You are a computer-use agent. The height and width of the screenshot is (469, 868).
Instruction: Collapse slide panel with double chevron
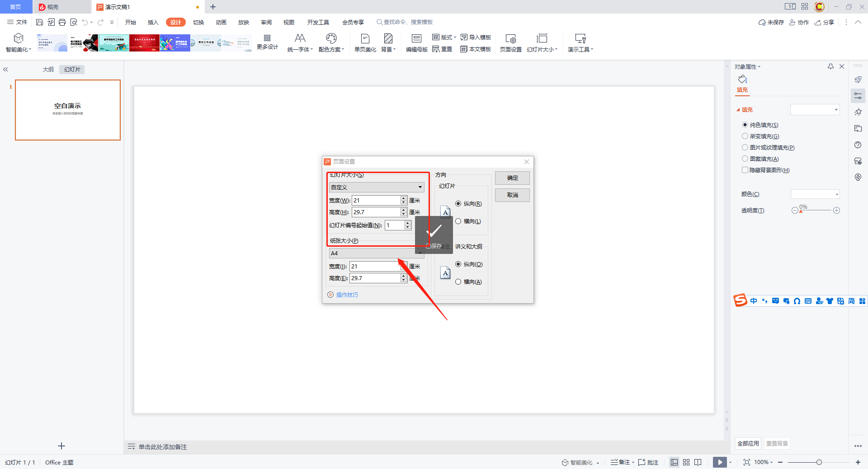[6, 70]
